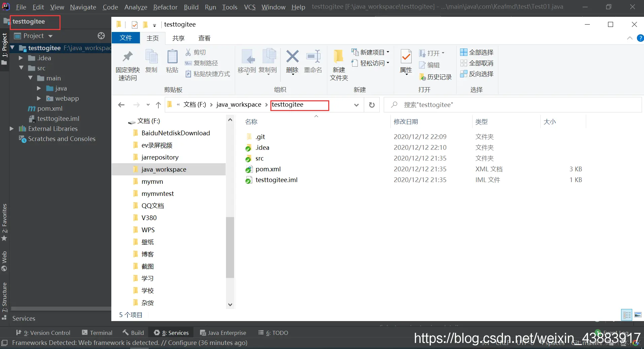This screenshot has width=644, height=349.
Task: Expand the .idea folder in Project tree
Action: point(21,58)
